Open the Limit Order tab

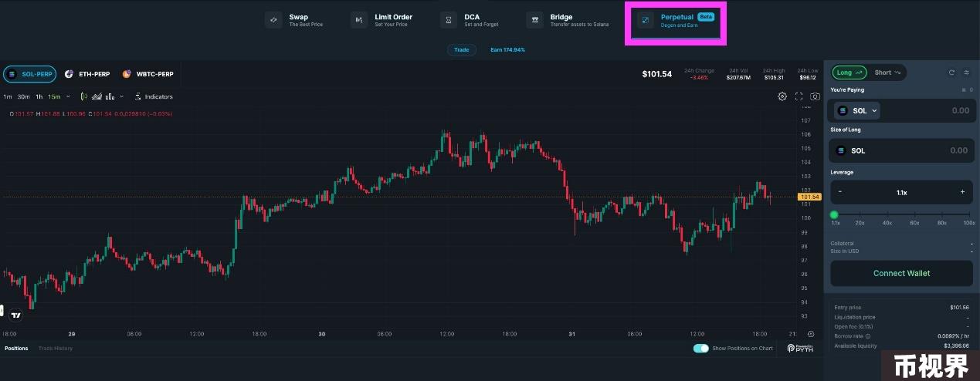click(382, 20)
